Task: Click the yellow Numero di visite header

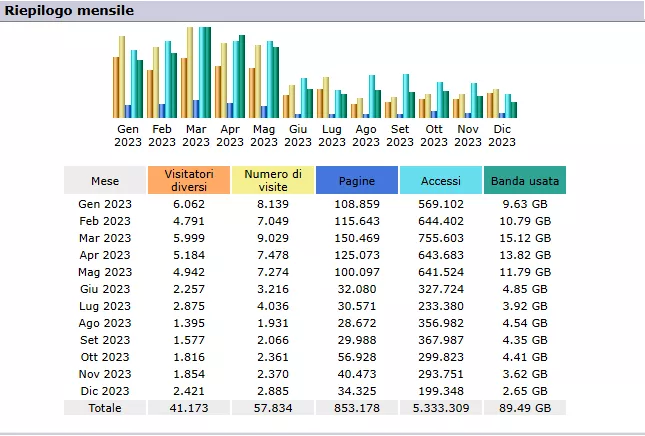Action: [273, 181]
